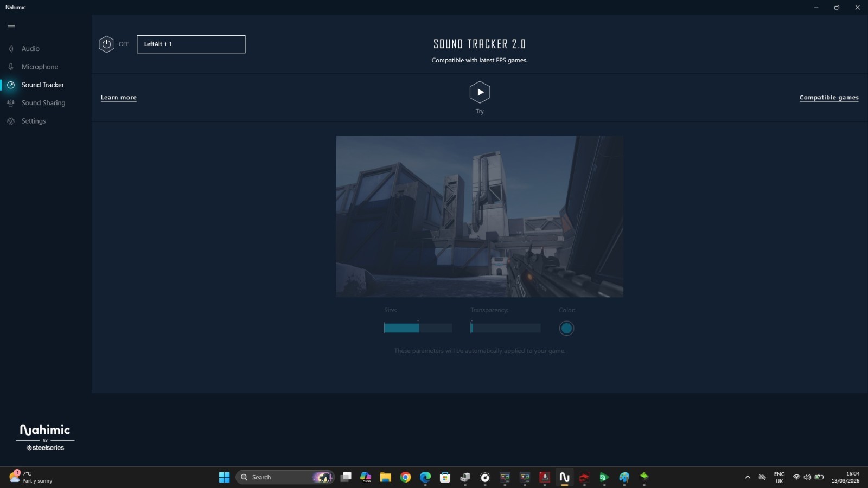Open the Compatible games link

pos(829,98)
